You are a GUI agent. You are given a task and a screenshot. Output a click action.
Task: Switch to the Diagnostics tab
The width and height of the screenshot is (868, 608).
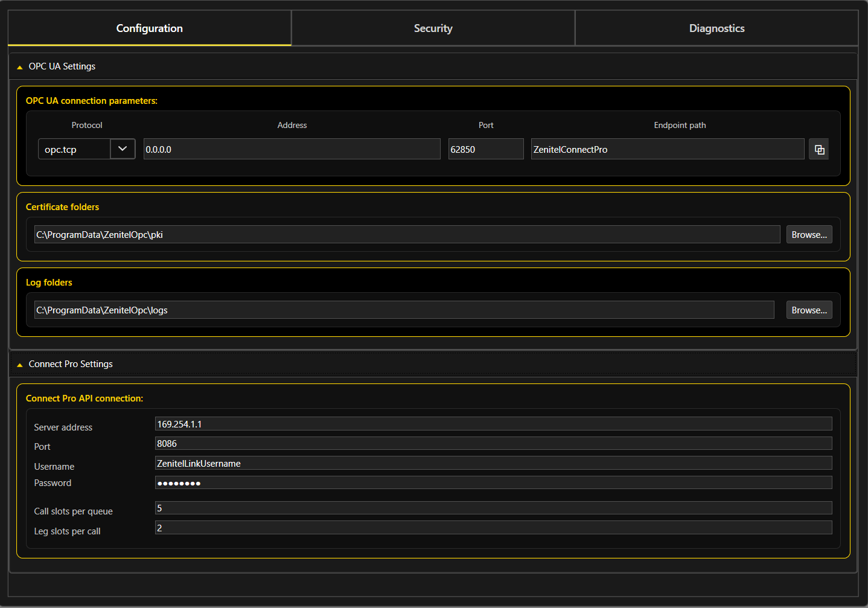click(716, 28)
